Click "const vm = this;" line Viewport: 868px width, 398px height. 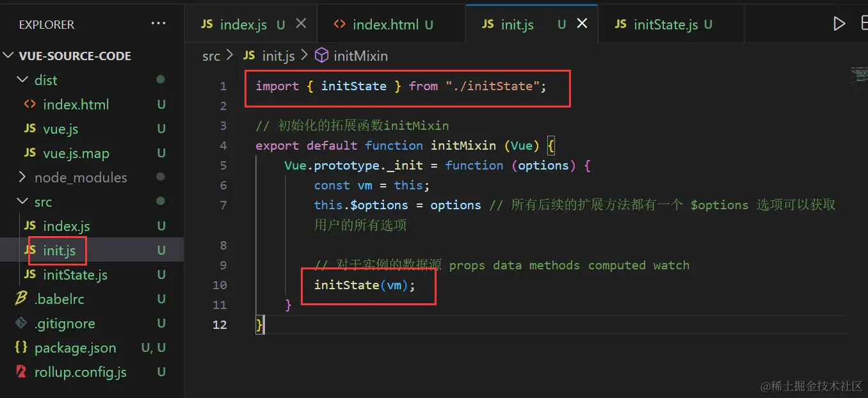372,185
